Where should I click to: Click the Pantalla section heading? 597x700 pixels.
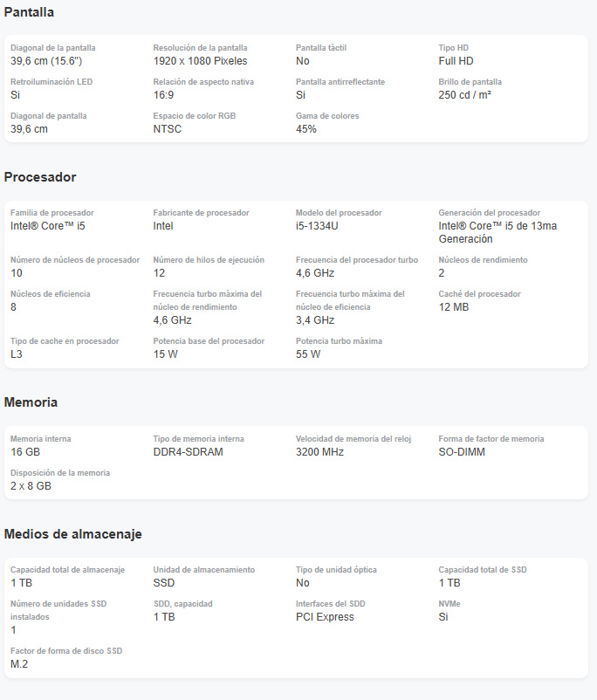[x=29, y=12]
